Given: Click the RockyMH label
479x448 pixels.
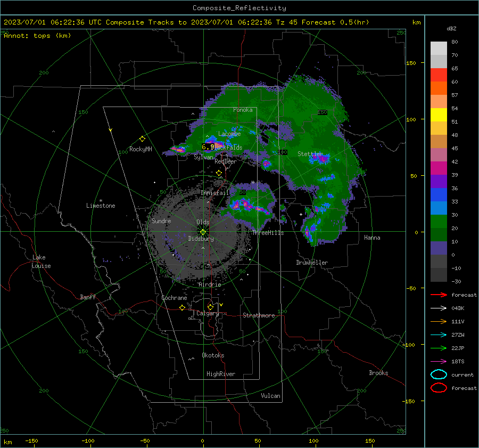Looking at the screenshot, I should click(141, 149).
